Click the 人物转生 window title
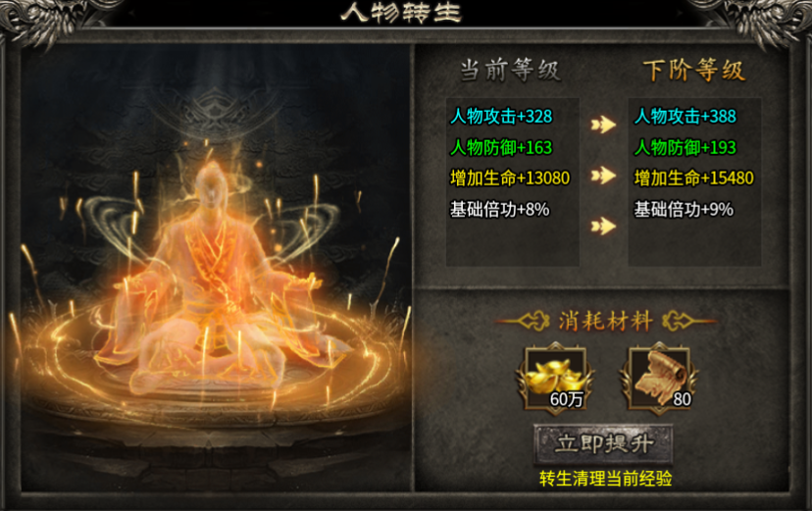This screenshot has width=812, height=511. [401, 13]
